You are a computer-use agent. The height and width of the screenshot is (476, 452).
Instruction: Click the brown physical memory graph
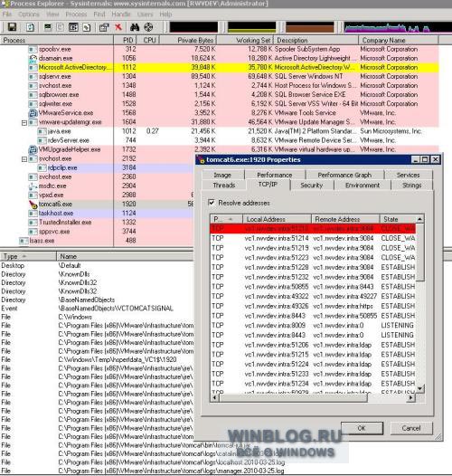coord(310,27)
